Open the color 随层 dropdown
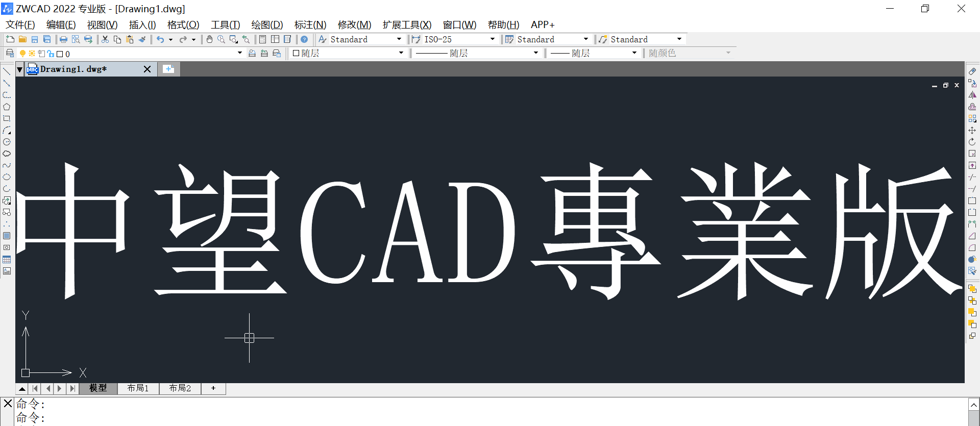The width and height of the screenshot is (980, 426). [401, 53]
